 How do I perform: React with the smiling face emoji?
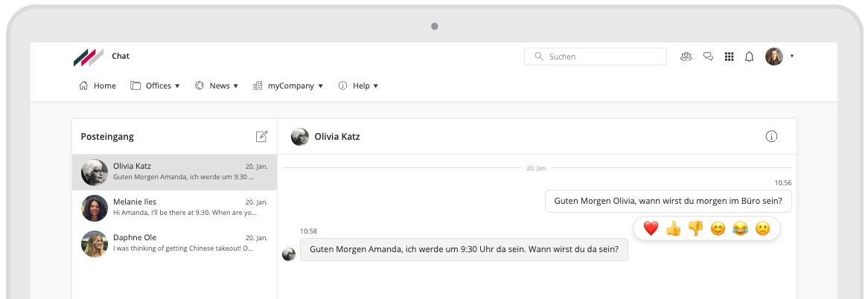(718, 228)
